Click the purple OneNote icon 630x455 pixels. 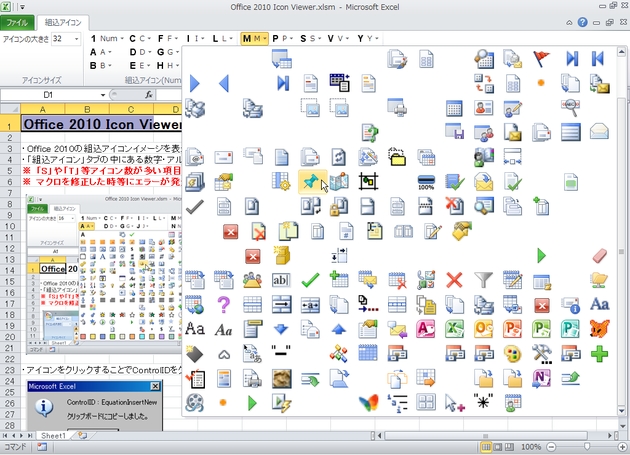[542, 379]
